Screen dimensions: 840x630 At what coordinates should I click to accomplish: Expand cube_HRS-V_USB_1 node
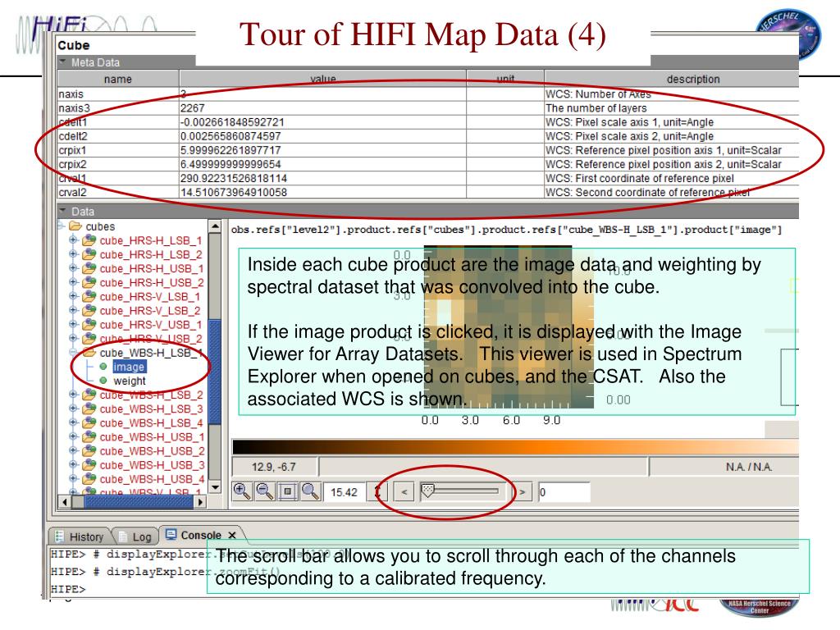coord(73,324)
